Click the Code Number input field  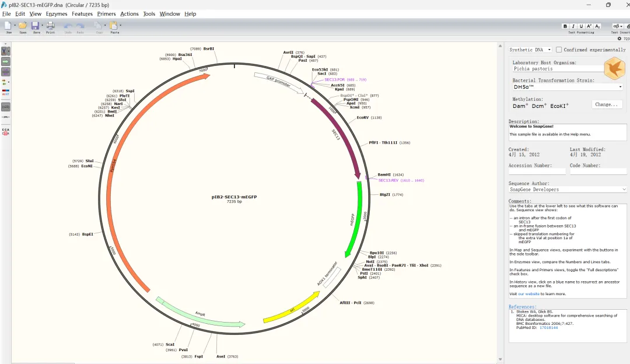tap(598, 171)
